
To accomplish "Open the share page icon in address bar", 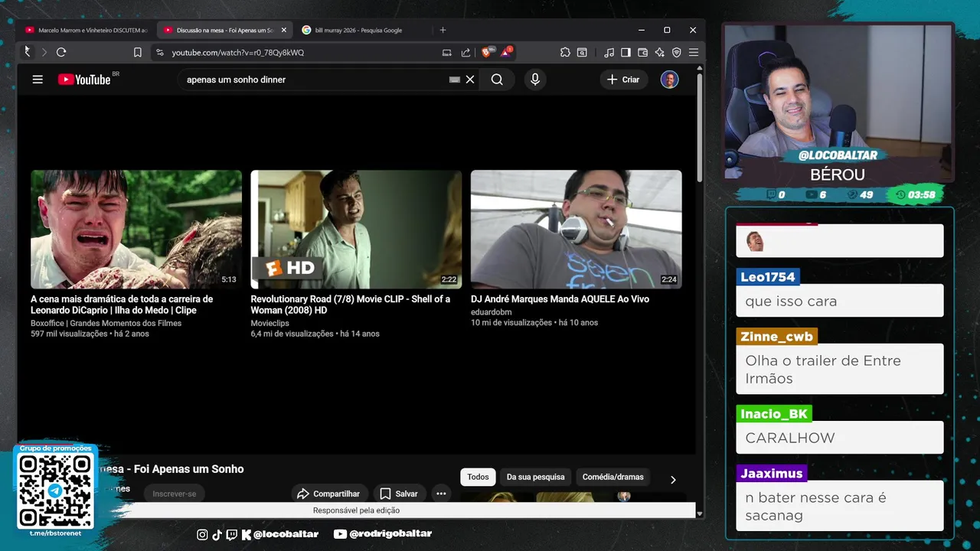I will point(465,52).
